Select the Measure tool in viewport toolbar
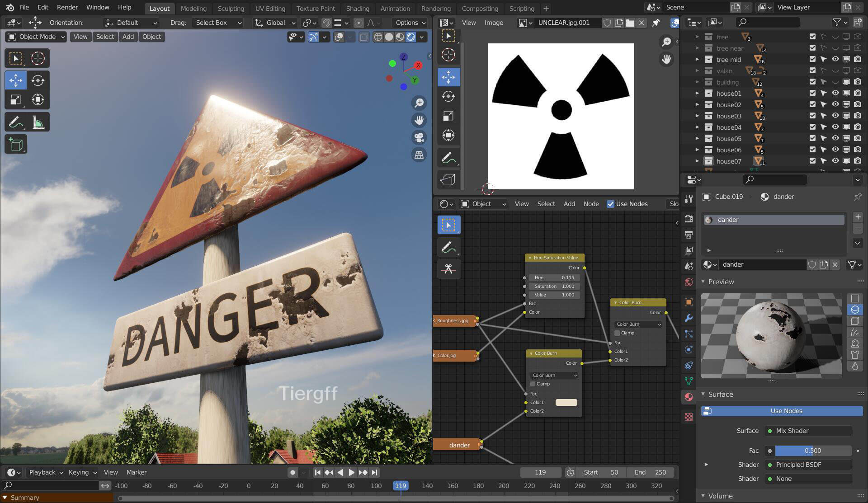The image size is (868, 503). pos(38,122)
